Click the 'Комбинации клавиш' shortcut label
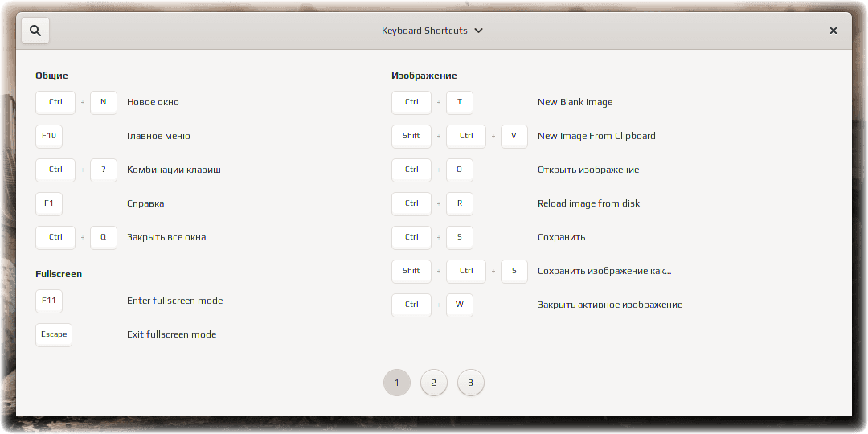Image resolution: width=868 pixels, height=434 pixels. point(174,170)
